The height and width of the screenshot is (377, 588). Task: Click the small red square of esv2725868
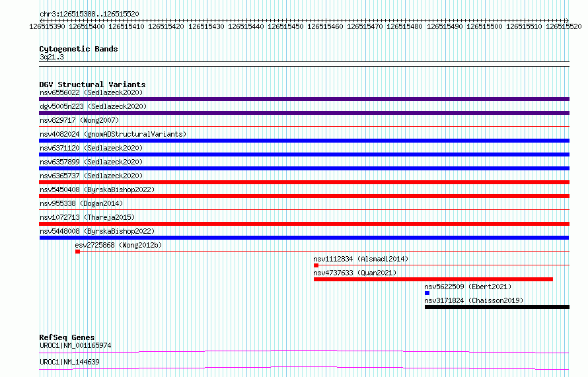[x=77, y=252]
